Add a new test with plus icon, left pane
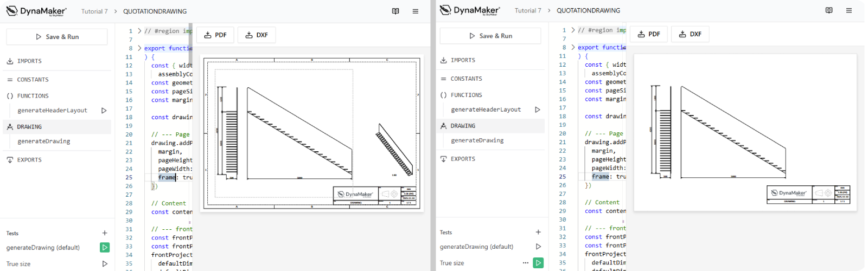 105,233
